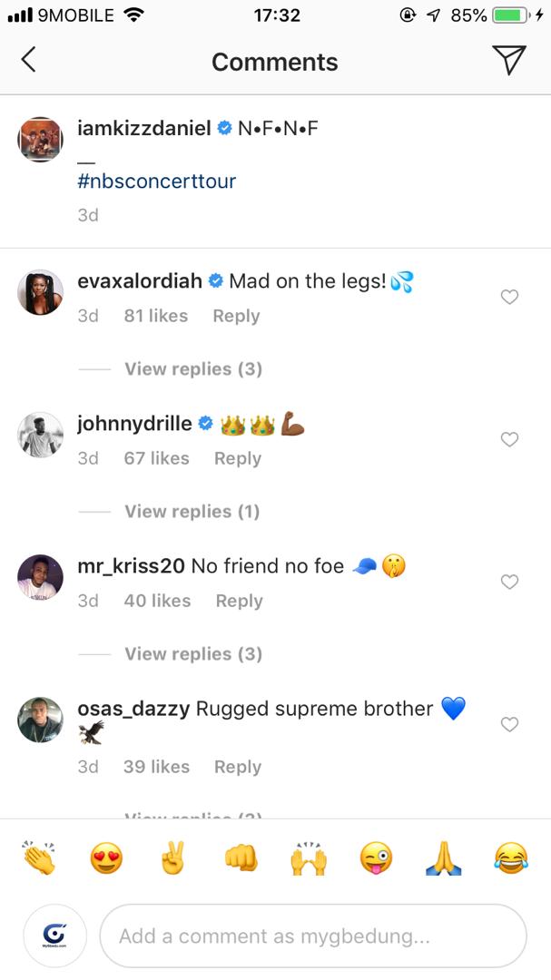The height and width of the screenshot is (980, 551).
Task: Reply to osas_dazzy's comment
Action: click(237, 767)
